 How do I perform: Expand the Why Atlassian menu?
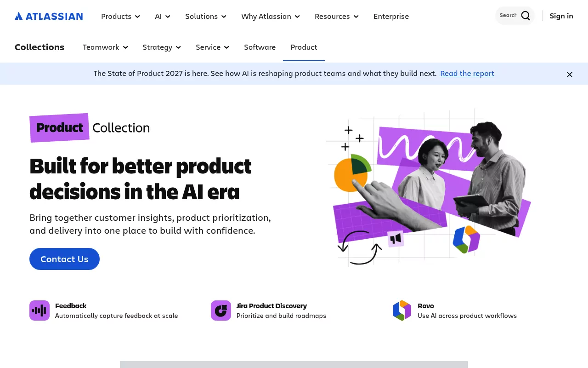pyautogui.click(x=271, y=16)
